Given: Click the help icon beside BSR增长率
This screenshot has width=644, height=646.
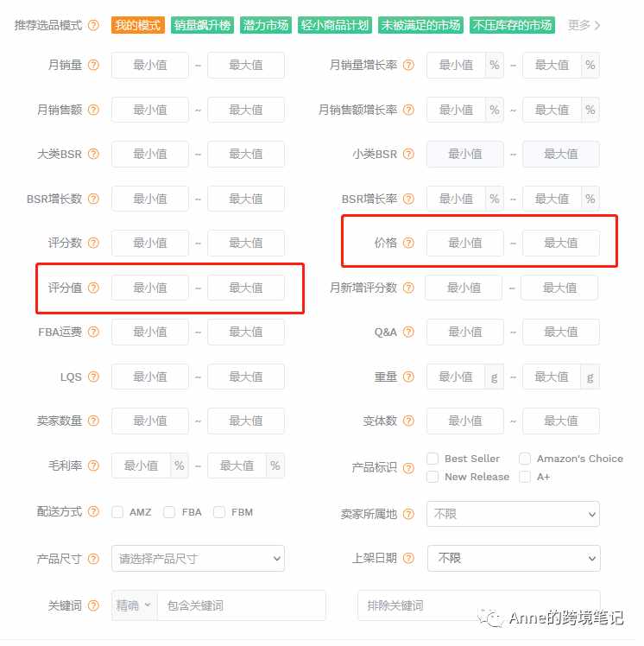Looking at the screenshot, I should click(408, 199).
